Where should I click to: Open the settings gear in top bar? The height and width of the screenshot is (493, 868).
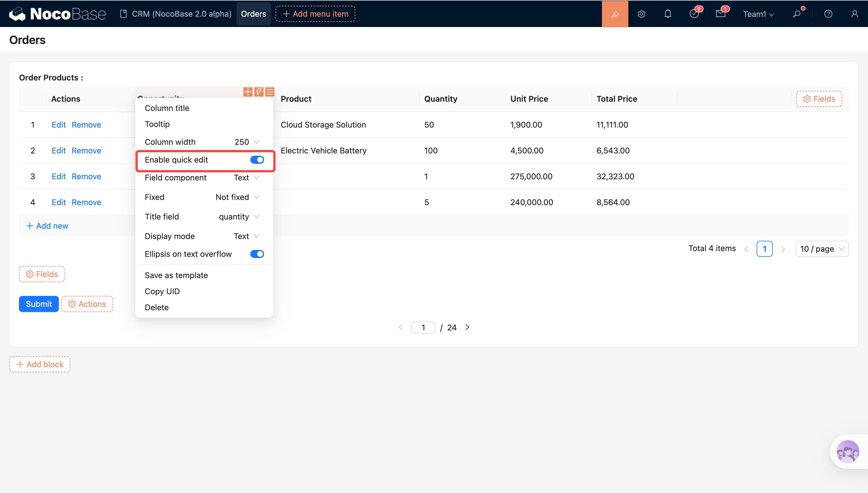[x=641, y=14]
